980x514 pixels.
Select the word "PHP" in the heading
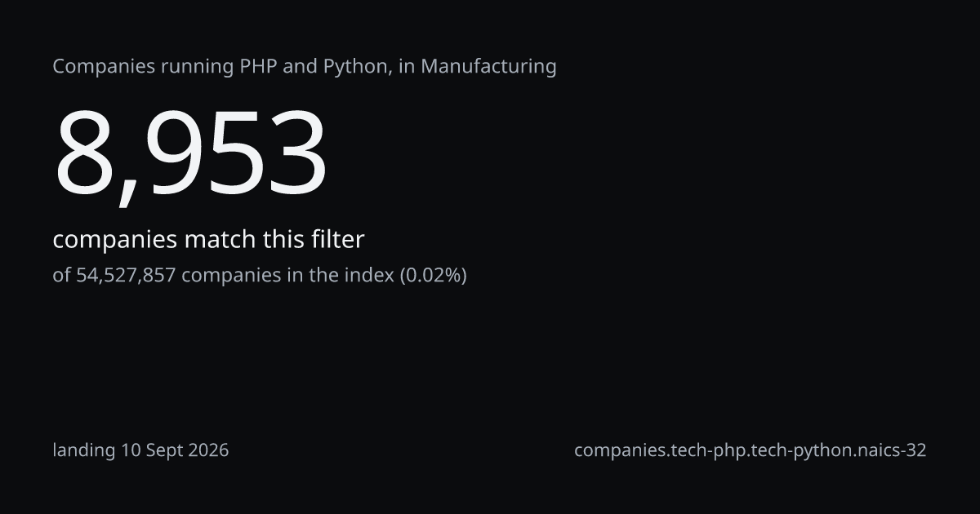(258, 66)
